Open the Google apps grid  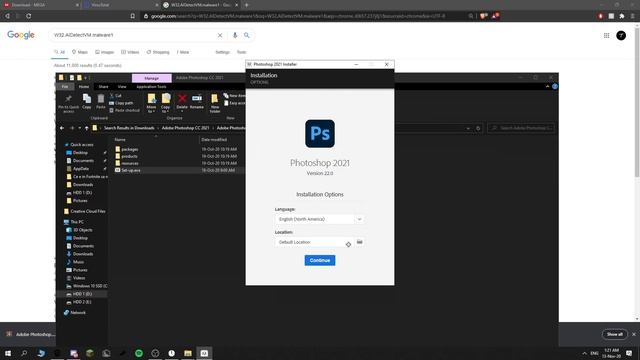[x=607, y=36]
